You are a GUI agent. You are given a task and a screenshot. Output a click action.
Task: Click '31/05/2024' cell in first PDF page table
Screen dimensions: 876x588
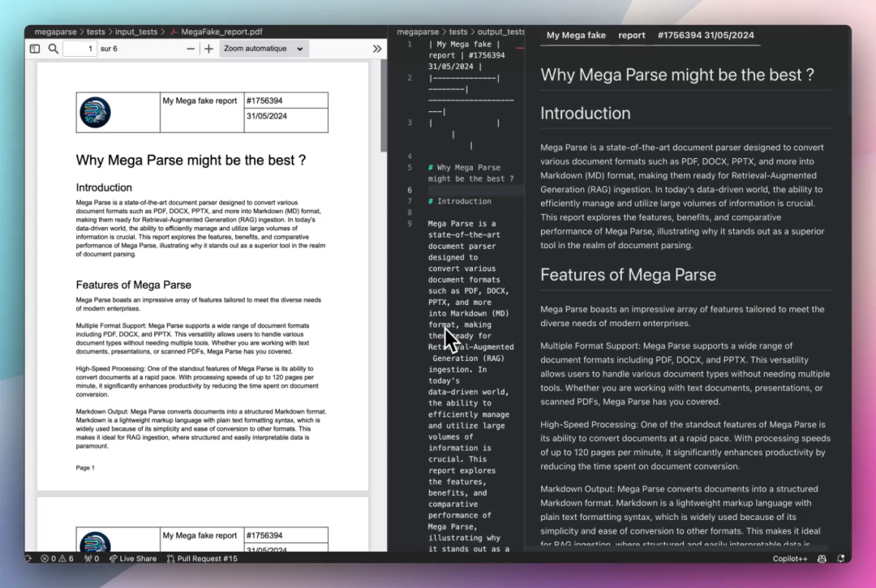[286, 120]
